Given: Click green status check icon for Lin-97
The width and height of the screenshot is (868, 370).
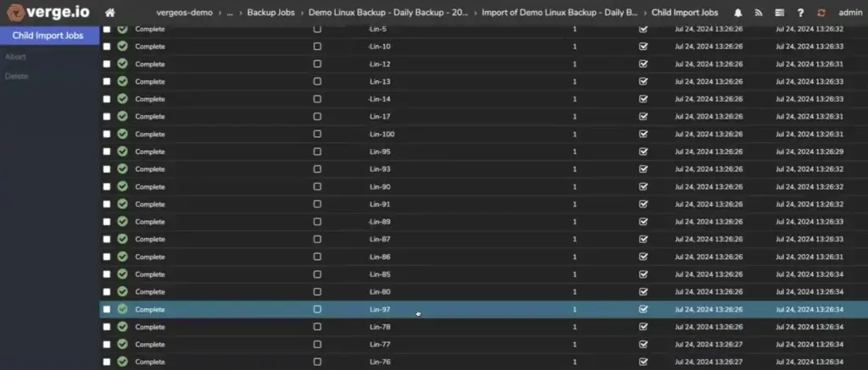Looking at the screenshot, I should (123, 309).
